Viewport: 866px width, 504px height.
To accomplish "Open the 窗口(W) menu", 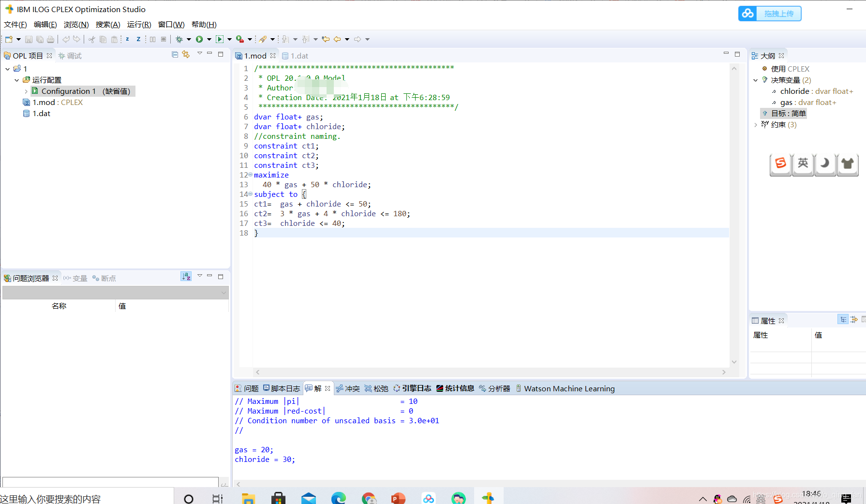I will 171,25.
